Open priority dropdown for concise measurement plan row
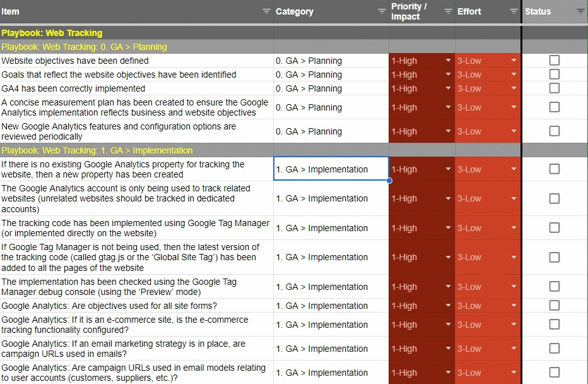 pyautogui.click(x=448, y=107)
